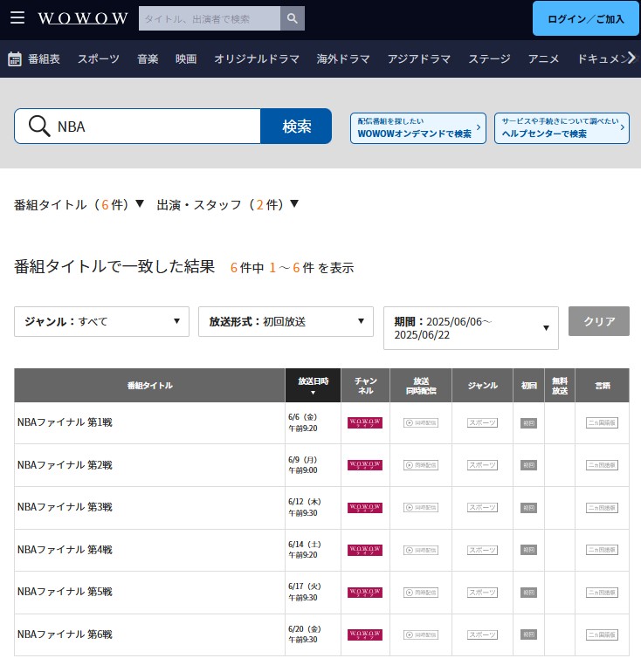Click main search field containing NBA
This screenshot has height=672, width=641.
point(137,127)
